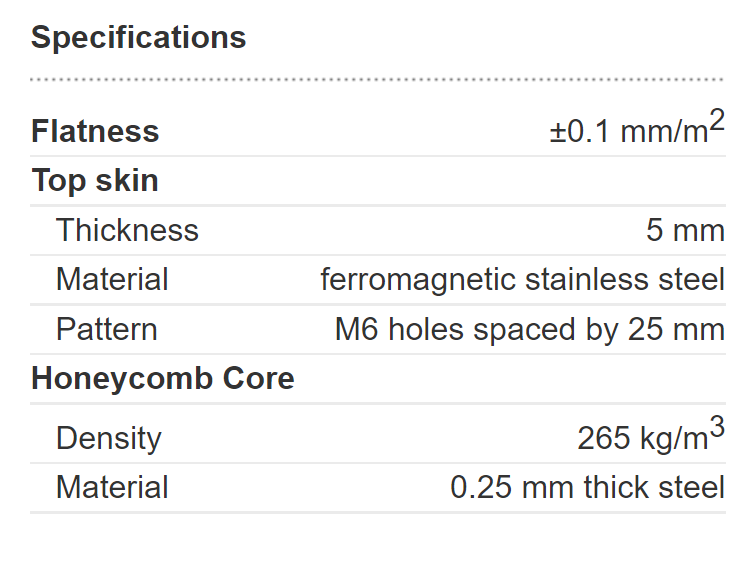Click the M6 holes spaced by 25 mm text
The width and height of the screenshot is (756, 572).
(530, 330)
